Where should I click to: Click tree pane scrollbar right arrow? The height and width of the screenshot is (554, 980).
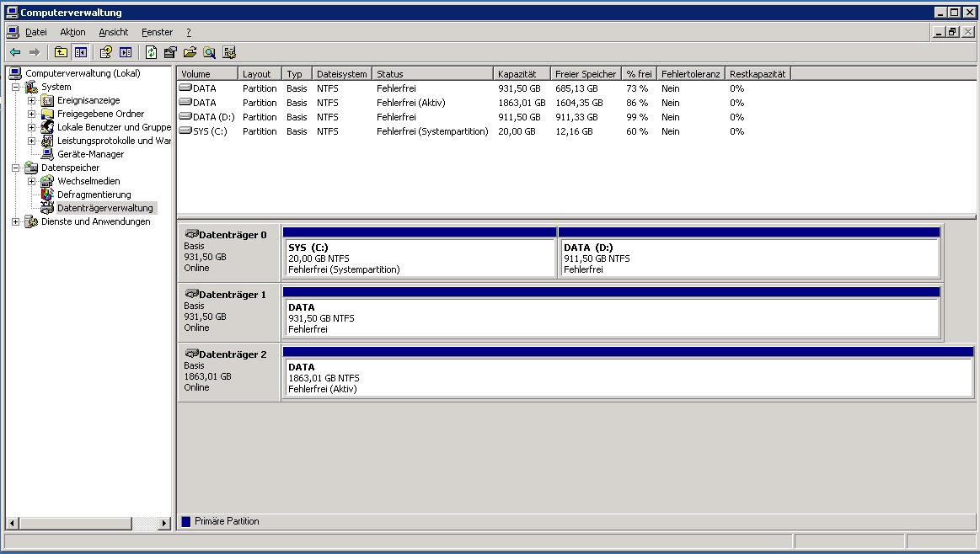[164, 524]
